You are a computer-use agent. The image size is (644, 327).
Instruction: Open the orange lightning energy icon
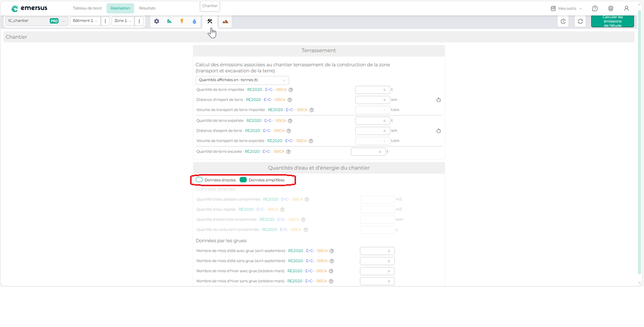182,21
